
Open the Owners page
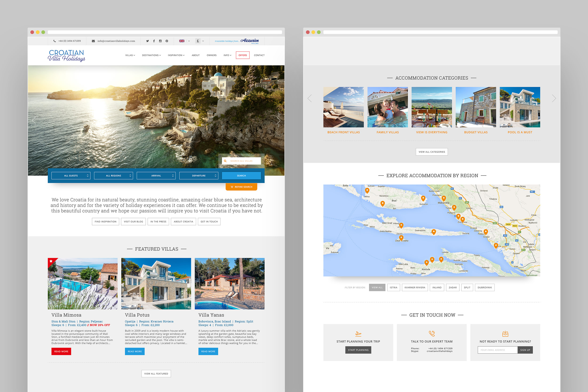(212, 55)
